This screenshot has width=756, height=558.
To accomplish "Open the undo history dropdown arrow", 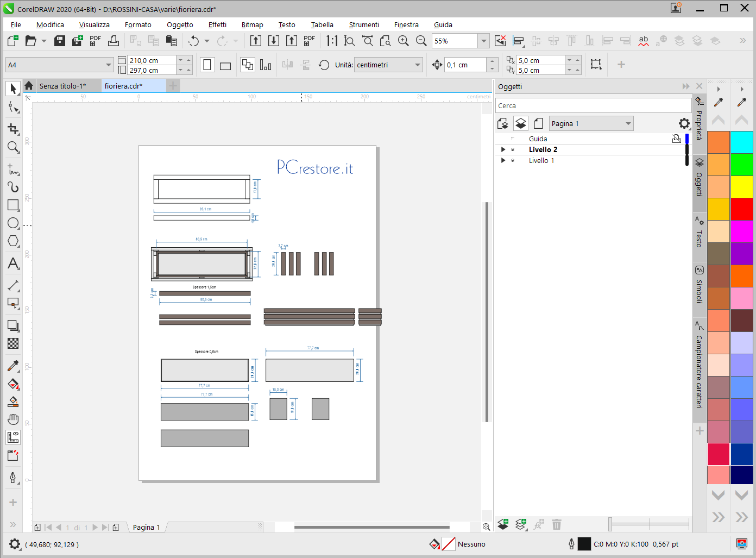I will 207,41.
